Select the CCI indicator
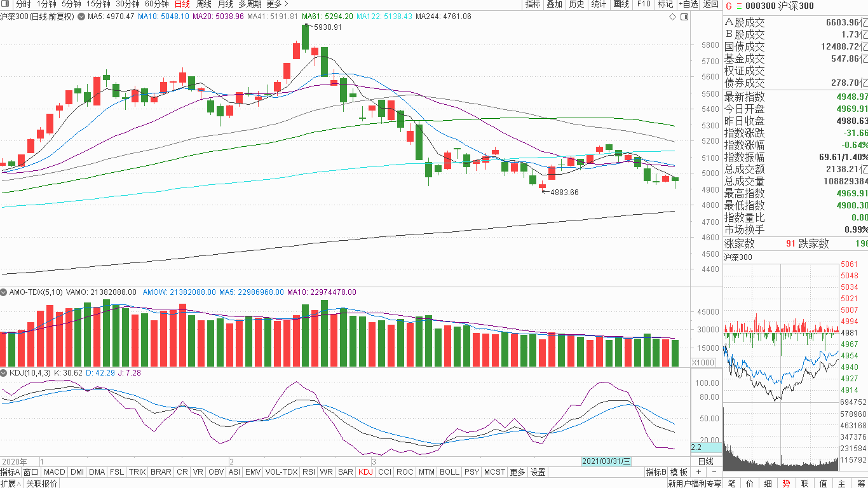This screenshot has width=868, height=488. pos(384,472)
